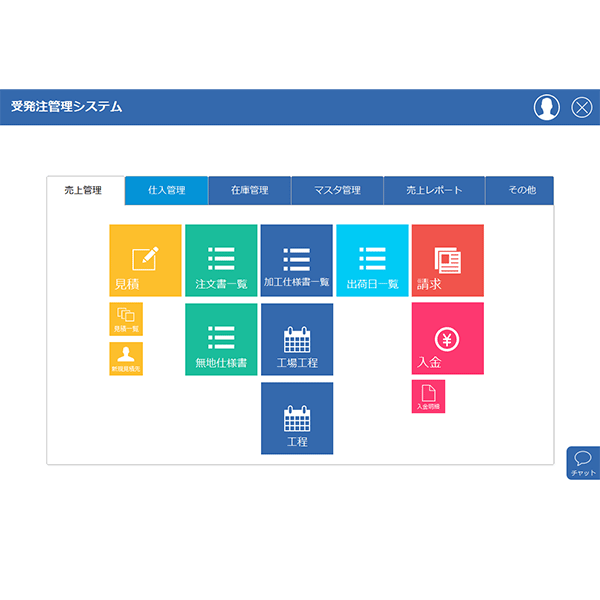The height and width of the screenshot is (600, 600).
Task: Open the 請求 billing tile
Action: (448, 260)
